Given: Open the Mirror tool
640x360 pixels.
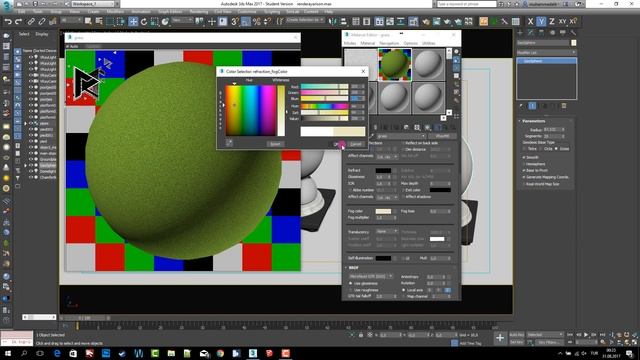Looking at the screenshot, I should coord(333,22).
